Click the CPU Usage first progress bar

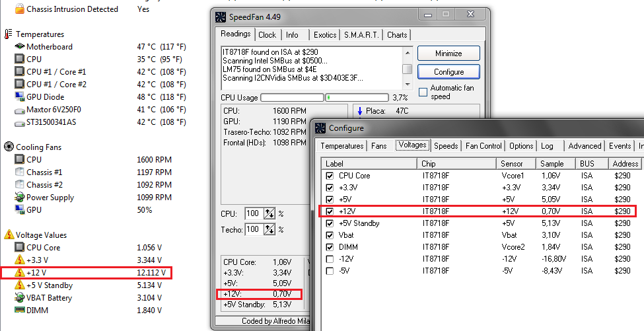coord(292,98)
